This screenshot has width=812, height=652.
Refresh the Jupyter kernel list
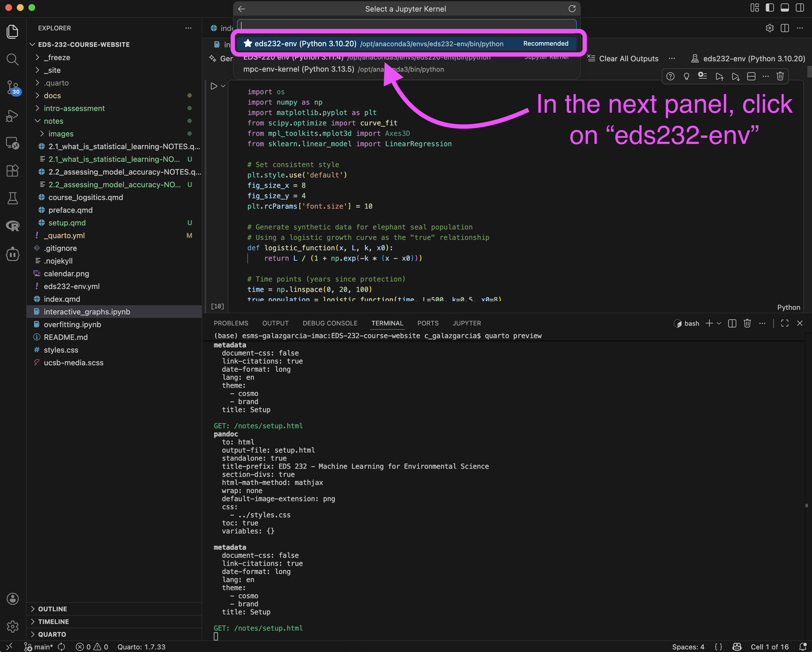[x=572, y=9]
